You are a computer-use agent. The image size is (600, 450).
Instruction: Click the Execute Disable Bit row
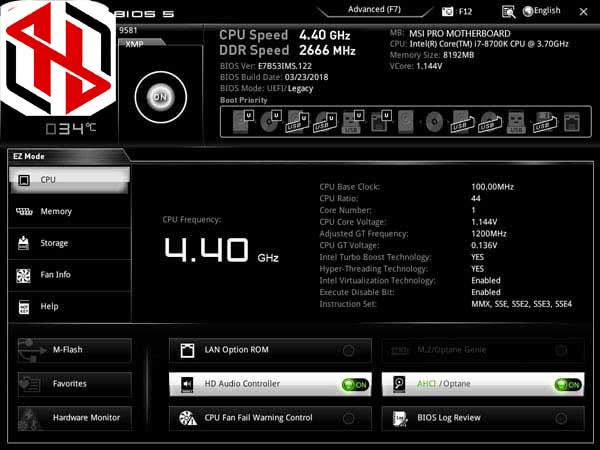point(410,292)
